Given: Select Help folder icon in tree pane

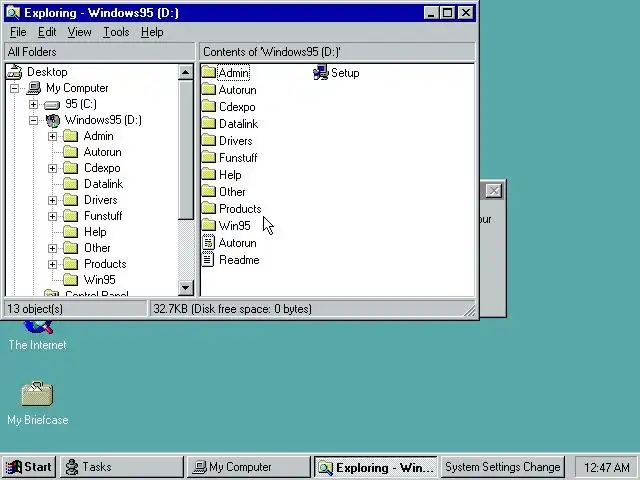Looking at the screenshot, I should tap(71, 232).
